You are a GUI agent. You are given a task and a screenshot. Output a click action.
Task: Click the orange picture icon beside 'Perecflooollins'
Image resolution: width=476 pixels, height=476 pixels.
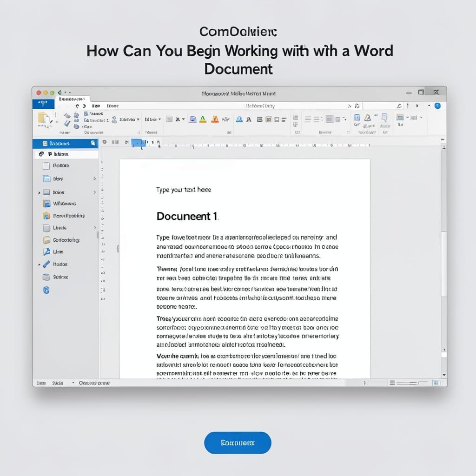pyautogui.click(x=46, y=216)
